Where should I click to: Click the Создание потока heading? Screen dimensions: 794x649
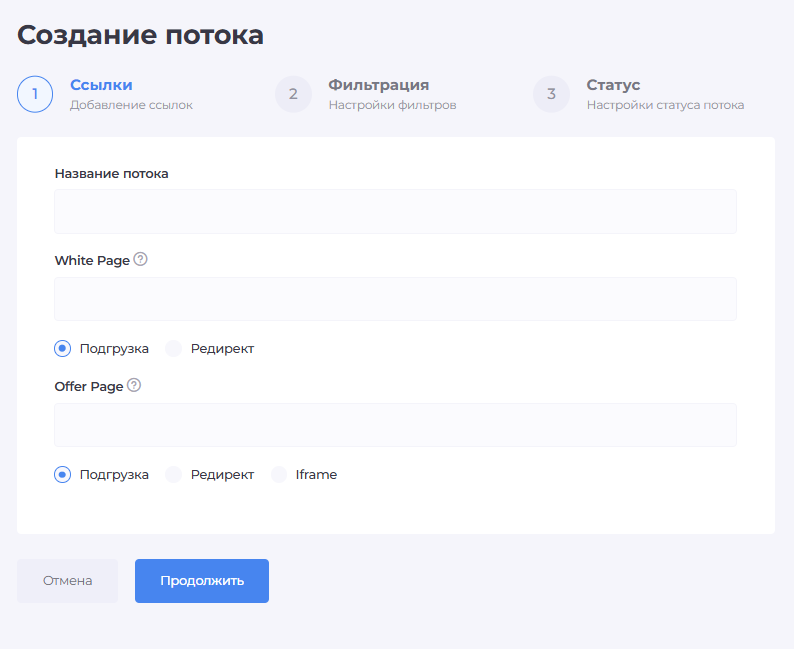[x=140, y=35]
